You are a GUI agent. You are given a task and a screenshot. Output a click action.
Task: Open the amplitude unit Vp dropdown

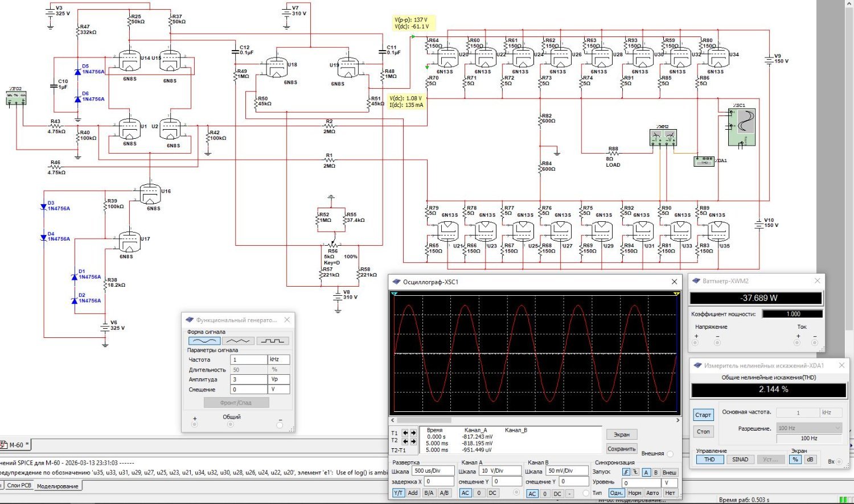tap(279, 379)
